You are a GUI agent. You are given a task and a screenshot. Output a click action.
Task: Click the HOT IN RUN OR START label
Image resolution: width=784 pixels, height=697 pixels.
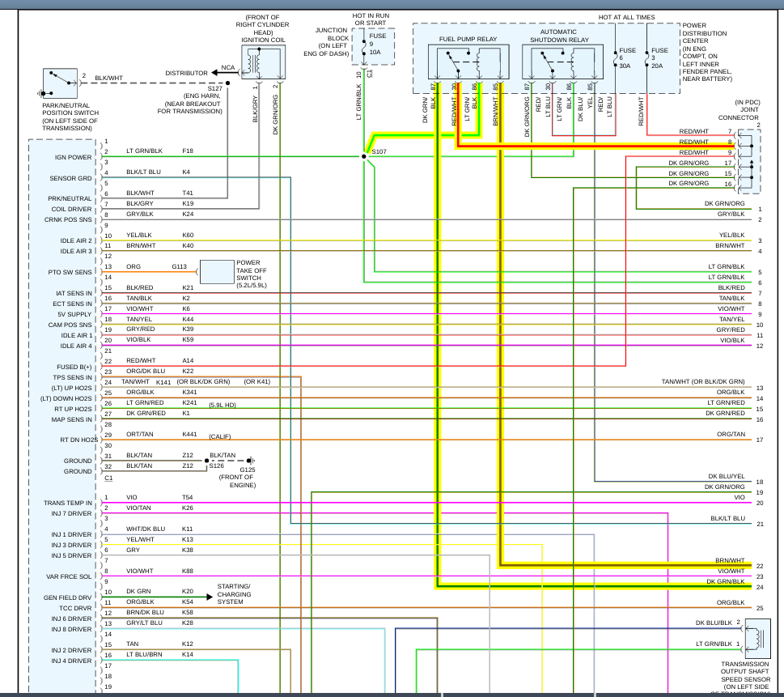pyautogui.click(x=371, y=19)
